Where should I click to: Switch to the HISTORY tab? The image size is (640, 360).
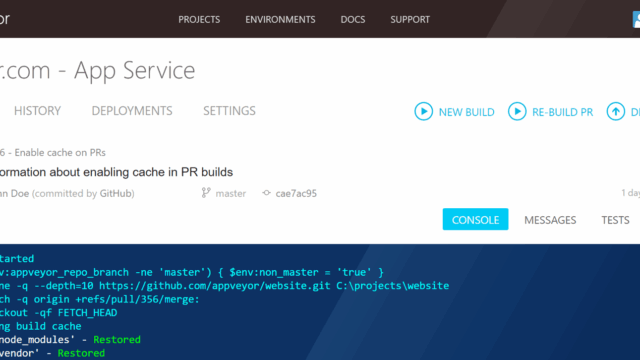[x=37, y=111]
